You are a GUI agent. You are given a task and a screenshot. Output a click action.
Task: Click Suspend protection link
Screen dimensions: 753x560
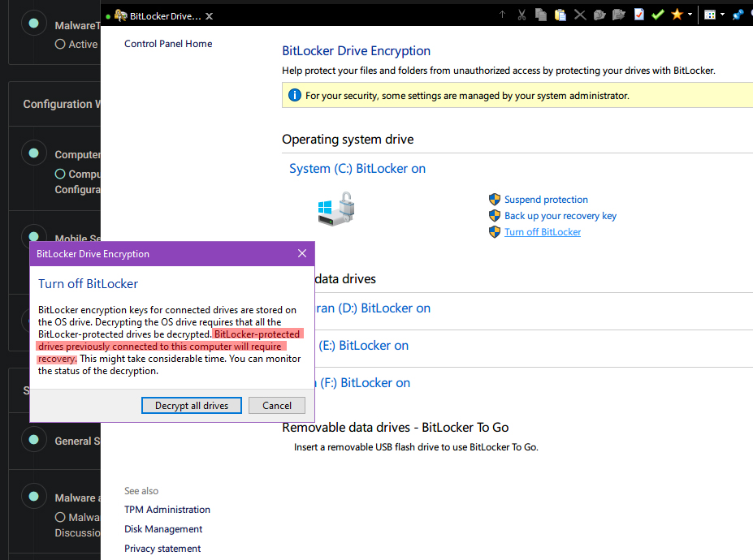click(546, 200)
